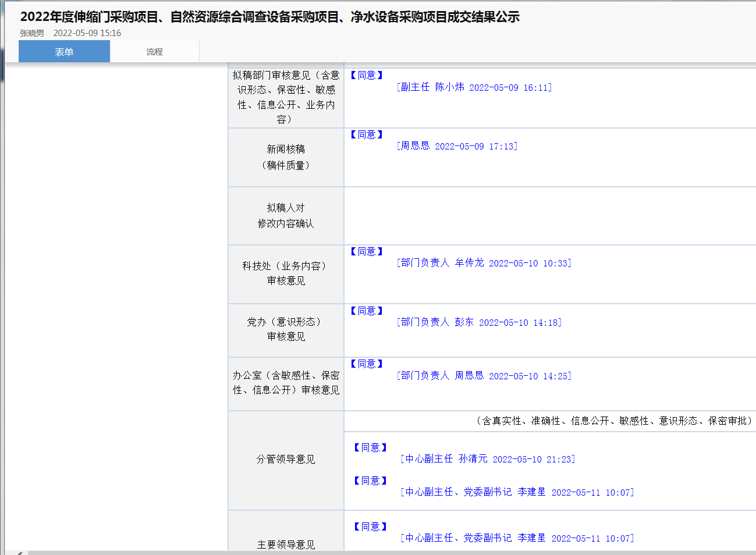Open the 流程 tab
The width and height of the screenshot is (756, 555).
(154, 52)
